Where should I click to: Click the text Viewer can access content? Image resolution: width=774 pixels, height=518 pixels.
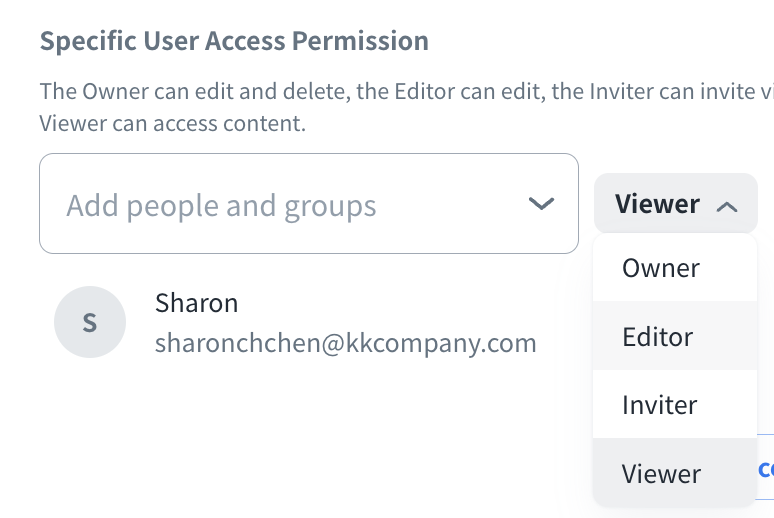[172, 124]
